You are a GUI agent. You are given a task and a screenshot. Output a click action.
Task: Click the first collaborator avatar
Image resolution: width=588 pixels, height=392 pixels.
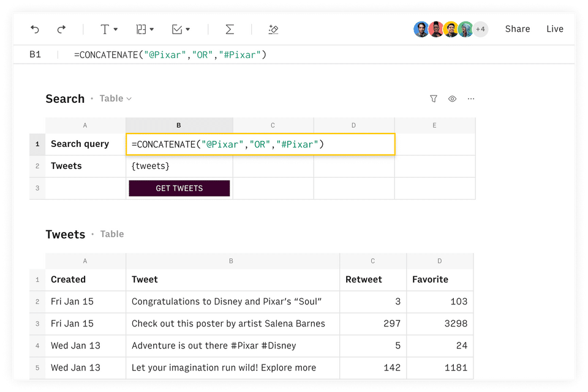(421, 29)
